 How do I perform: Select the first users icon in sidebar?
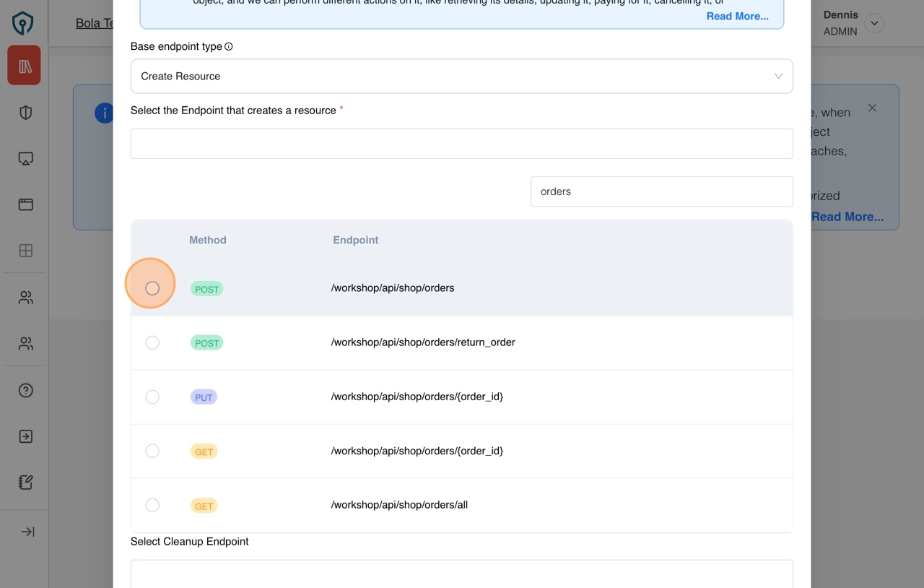click(x=25, y=297)
